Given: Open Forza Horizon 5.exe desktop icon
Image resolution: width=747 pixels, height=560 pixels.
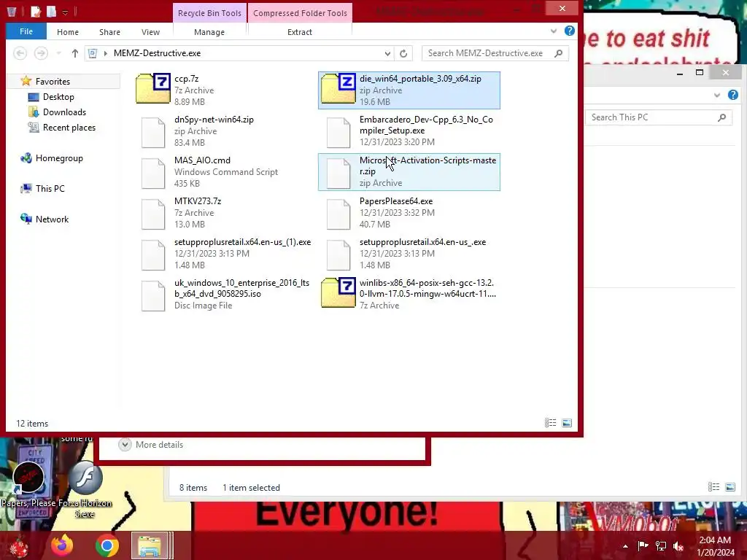Looking at the screenshot, I should point(85,489).
